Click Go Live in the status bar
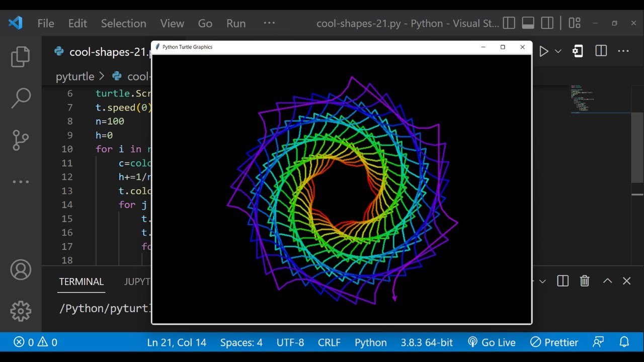This screenshot has height=362, width=644. pyautogui.click(x=492, y=342)
